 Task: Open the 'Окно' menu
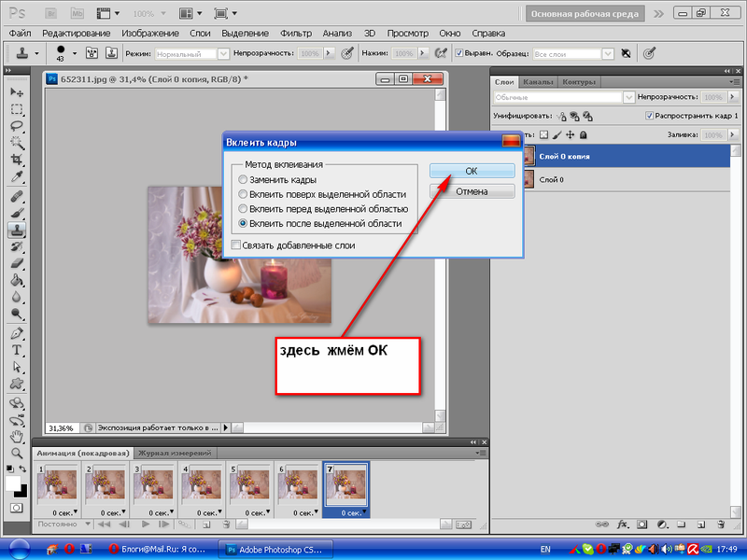coord(449,34)
